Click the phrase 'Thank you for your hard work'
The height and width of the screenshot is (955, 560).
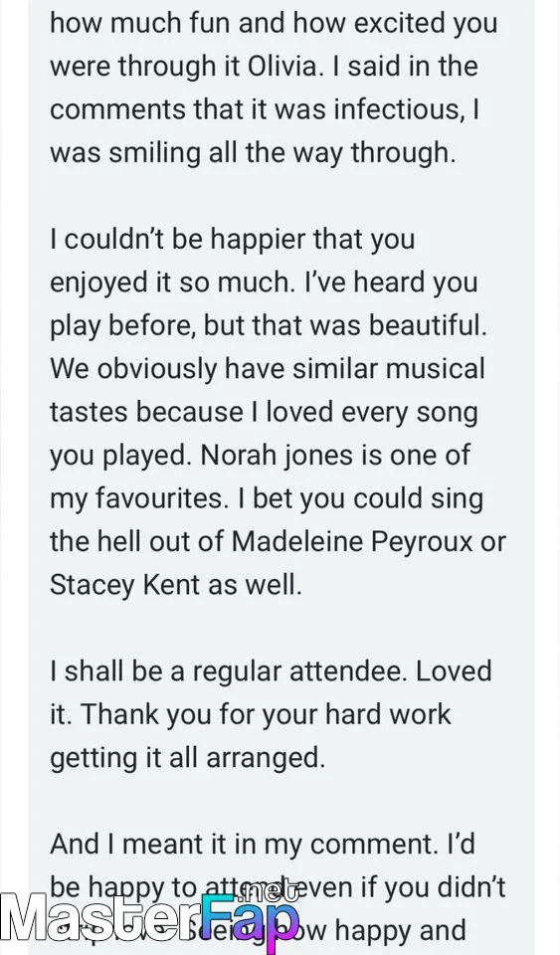(x=266, y=714)
